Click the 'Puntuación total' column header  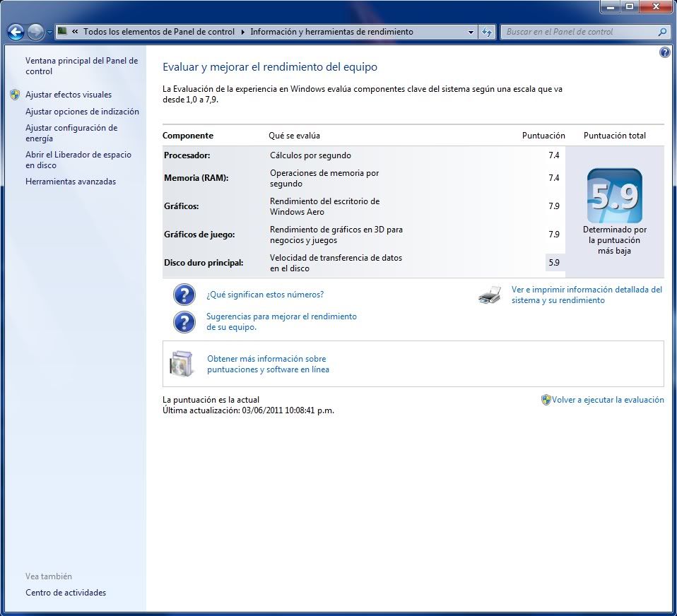[x=614, y=136]
